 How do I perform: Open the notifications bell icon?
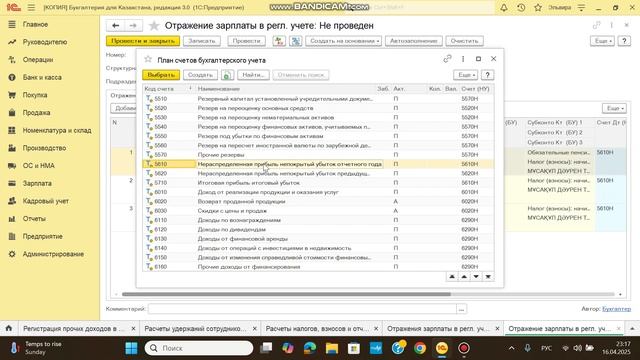coord(504,7)
